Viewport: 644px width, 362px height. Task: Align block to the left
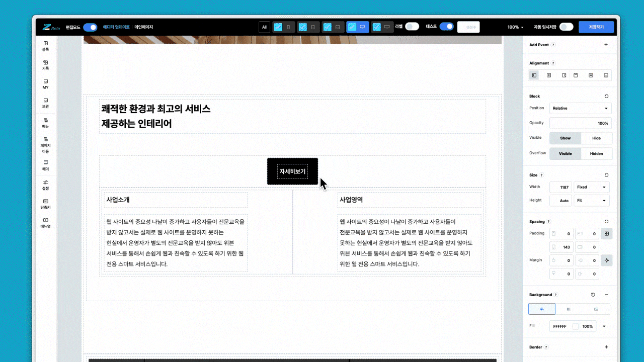pos(534,75)
